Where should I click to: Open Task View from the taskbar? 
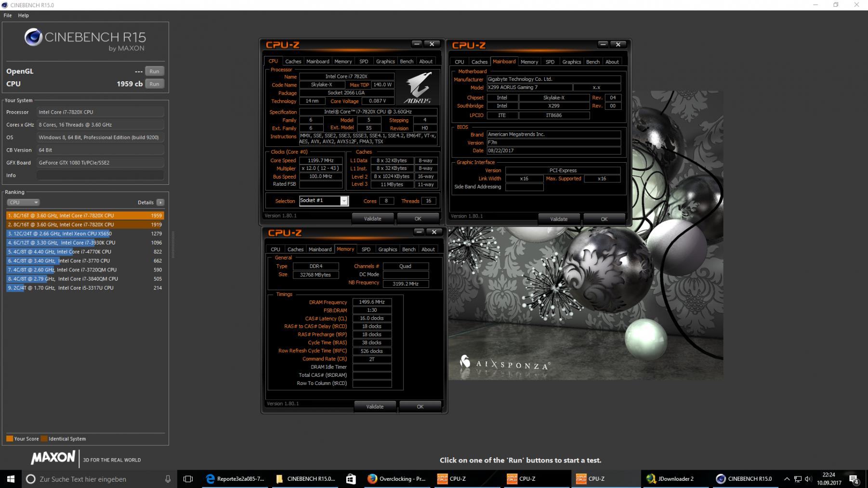point(188,479)
